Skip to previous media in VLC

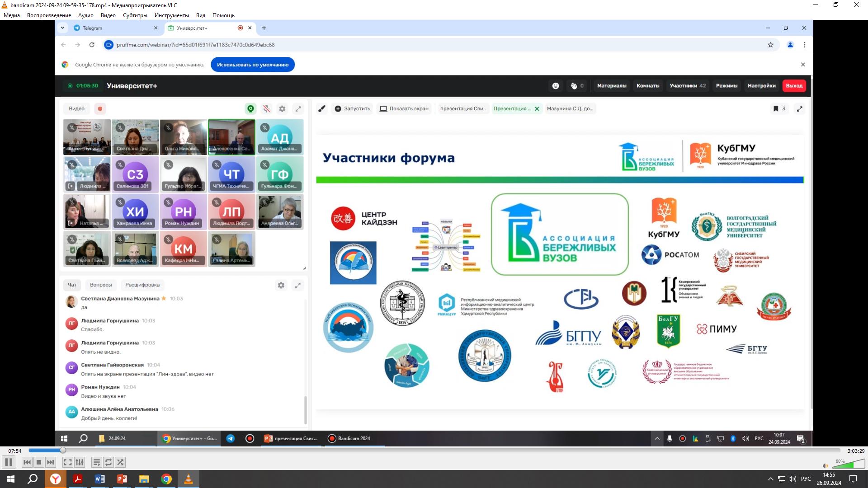pyautogui.click(x=27, y=462)
